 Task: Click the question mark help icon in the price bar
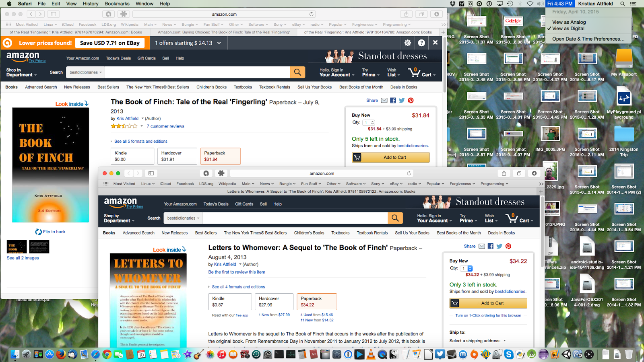pyautogui.click(x=421, y=43)
